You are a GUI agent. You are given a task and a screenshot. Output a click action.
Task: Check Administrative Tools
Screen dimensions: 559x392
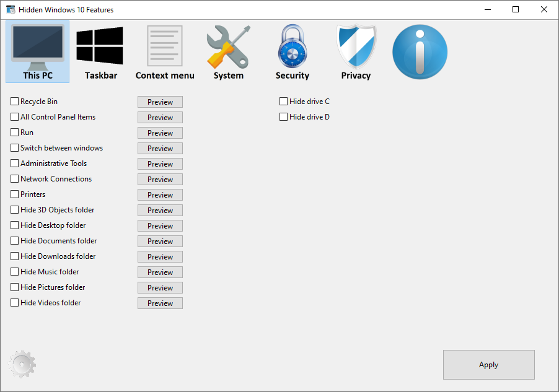tap(15, 163)
